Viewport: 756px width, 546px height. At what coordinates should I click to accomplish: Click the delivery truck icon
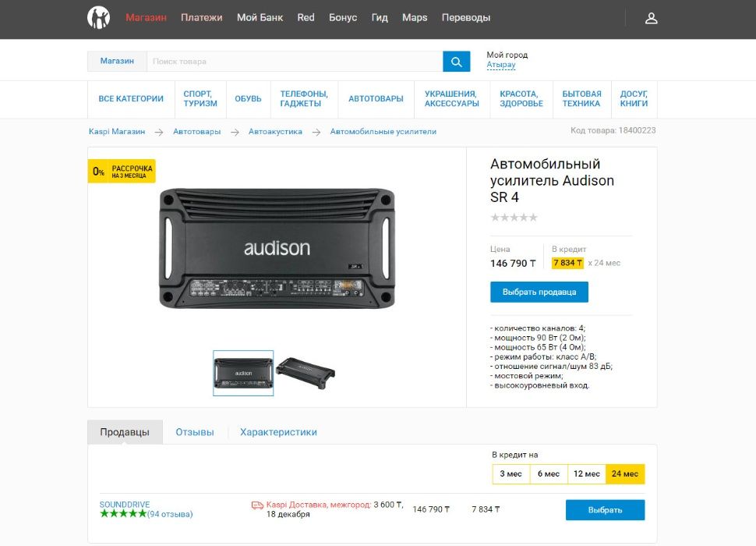tap(257, 505)
